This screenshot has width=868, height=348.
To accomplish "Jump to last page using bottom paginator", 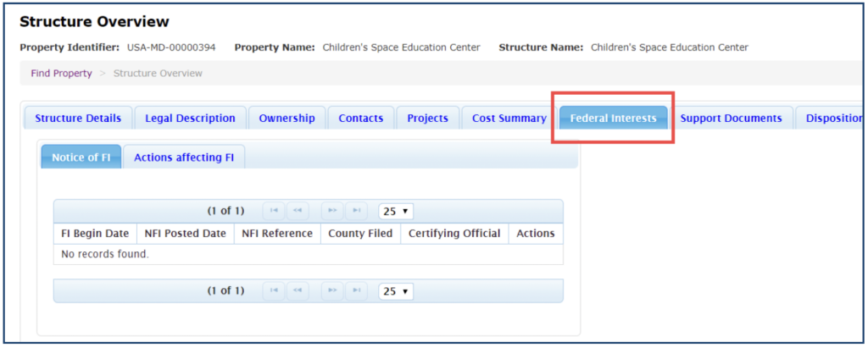I will coord(357,291).
